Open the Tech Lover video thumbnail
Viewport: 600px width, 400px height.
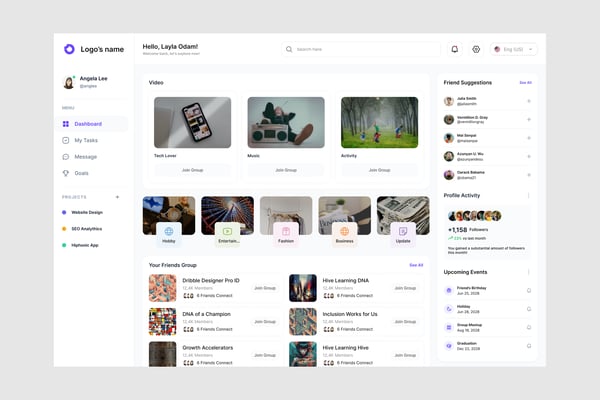point(192,122)
